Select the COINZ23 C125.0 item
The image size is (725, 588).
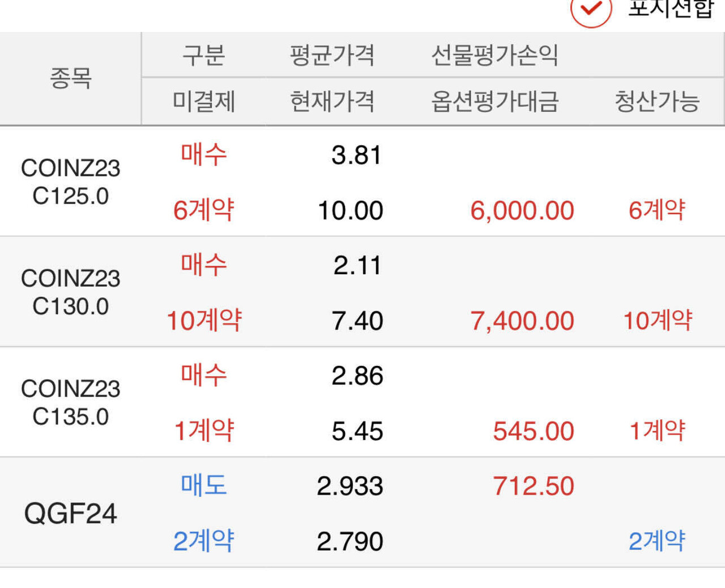[71, 182]
